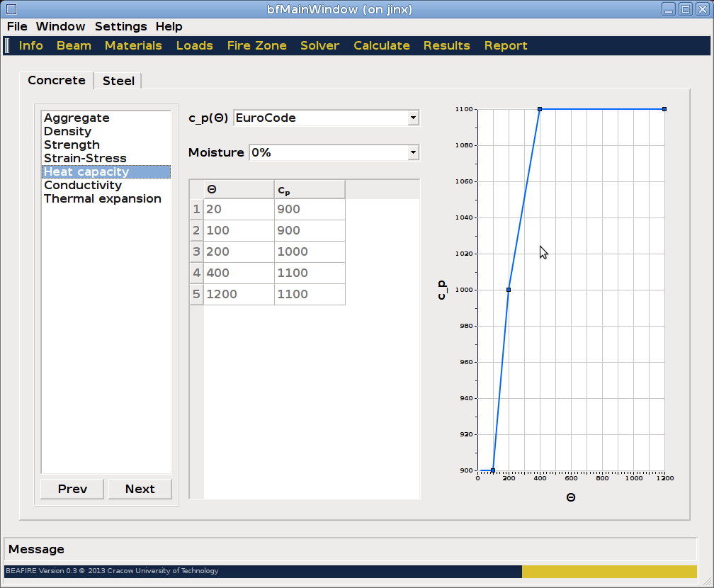
Task: Expand the c_p(Θ) EuroCode dropdown
Action: coord(413,118)
